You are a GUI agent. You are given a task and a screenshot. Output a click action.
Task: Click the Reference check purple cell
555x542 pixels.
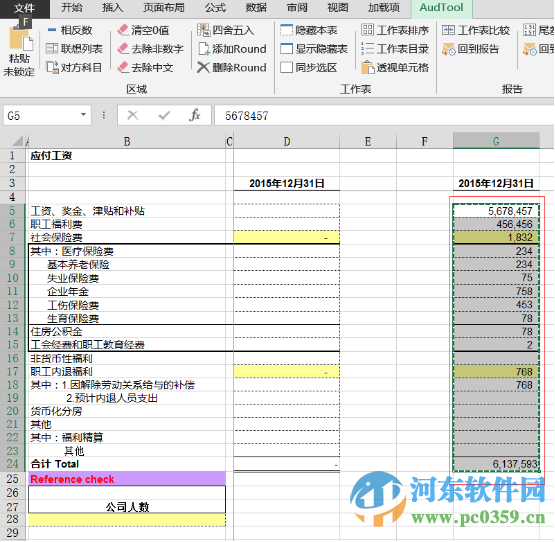[x=127, y=479]
